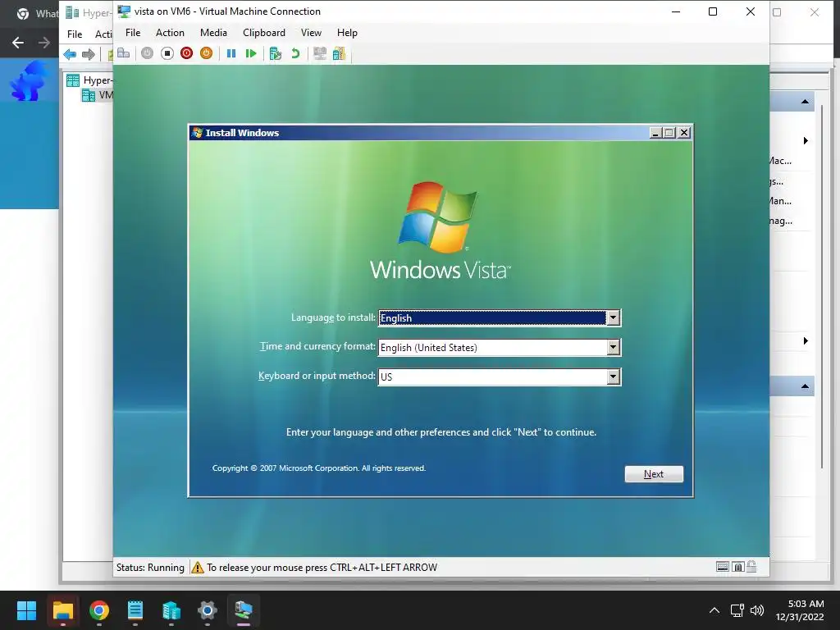
Task: Click the volume icon in the system tray
Action: tap(757, 610)
